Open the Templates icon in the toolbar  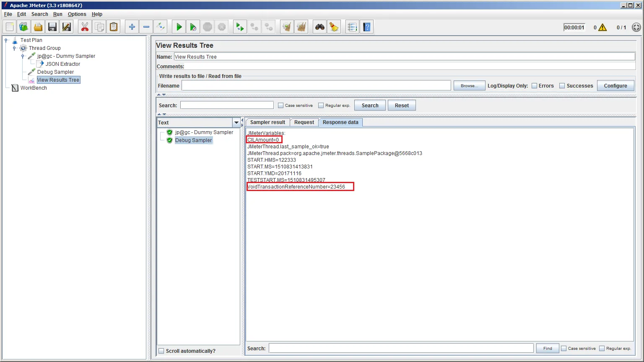tap(24, 27)
